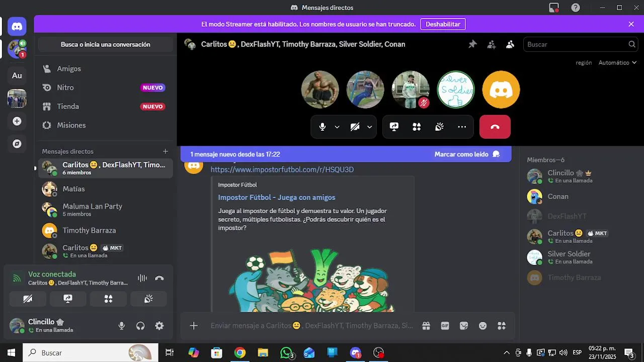Select Silver Soldier in members list
Viewport: 644px width, 362px height.
click(x=580, y=257)
